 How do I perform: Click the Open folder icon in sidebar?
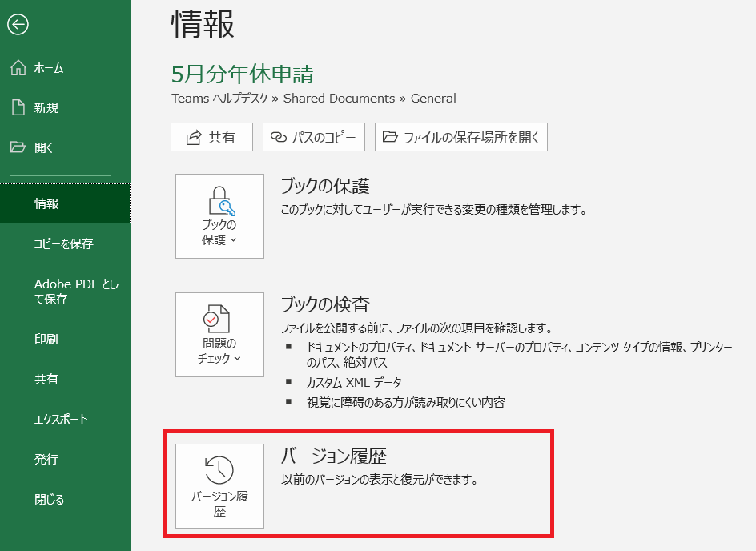(18, 147)
